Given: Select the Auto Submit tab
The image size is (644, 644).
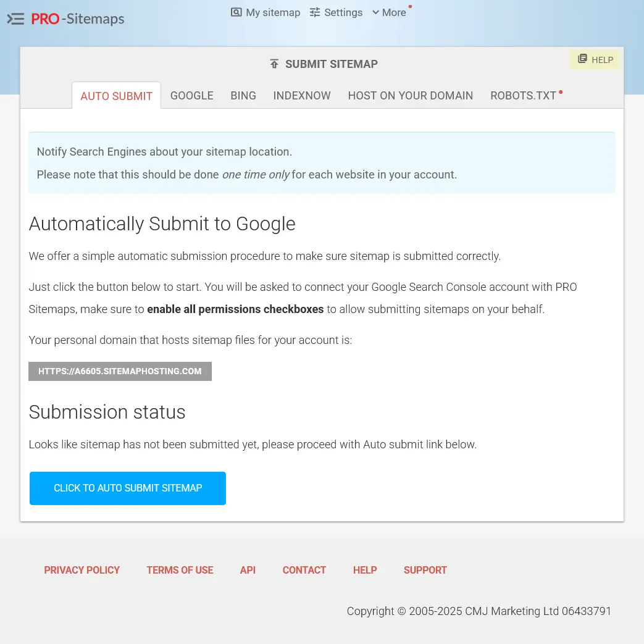Looking at the screenshot, I should 116,96.
